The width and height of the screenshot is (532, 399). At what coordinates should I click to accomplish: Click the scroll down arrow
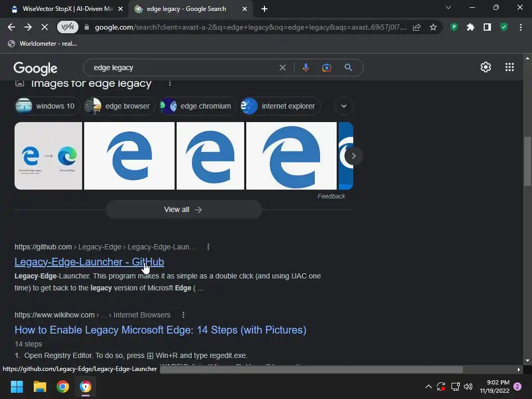click(527, 361)
